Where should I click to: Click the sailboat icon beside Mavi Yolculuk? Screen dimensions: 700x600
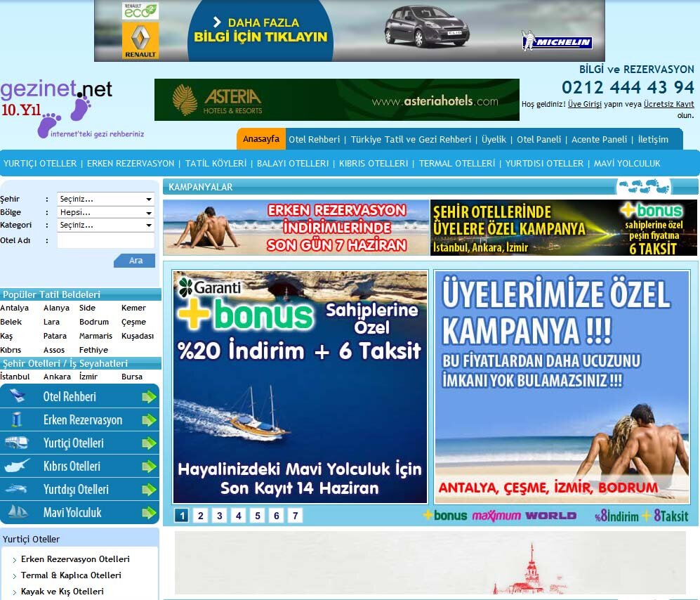pyautogui.click(x=16, y=512)
